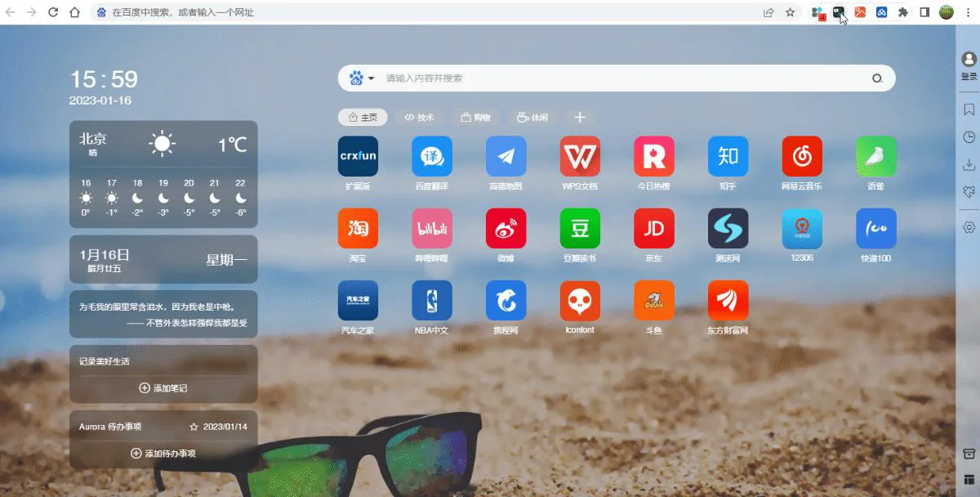Open the 京东 JD shortcut
The height and width of the screenshot is (497, 980).
coord(654,228)
